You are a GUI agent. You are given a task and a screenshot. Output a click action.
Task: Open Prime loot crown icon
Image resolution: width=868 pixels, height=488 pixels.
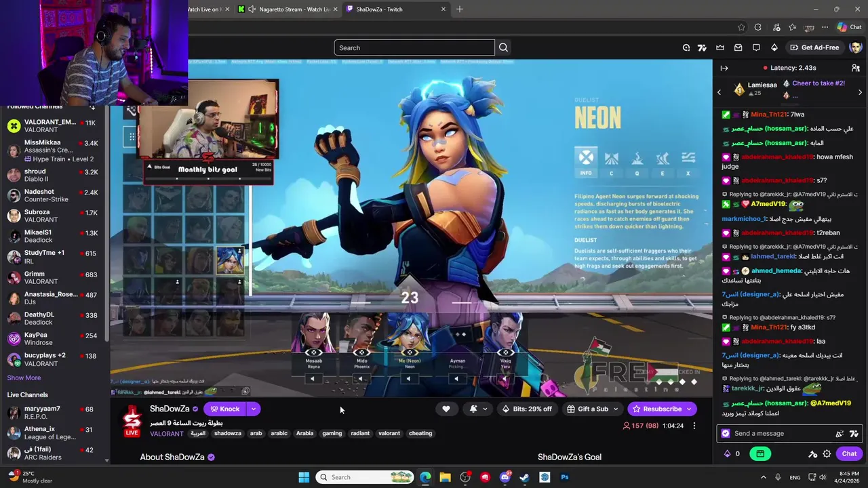point(720,47)
